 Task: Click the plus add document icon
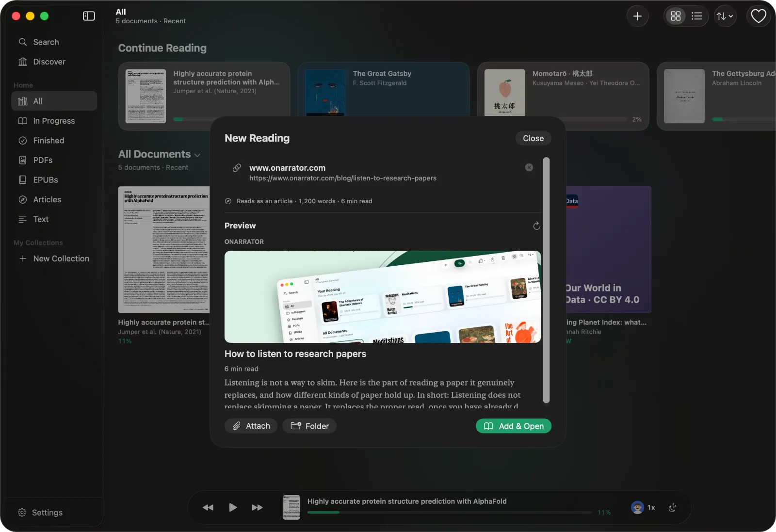[637, 16]
